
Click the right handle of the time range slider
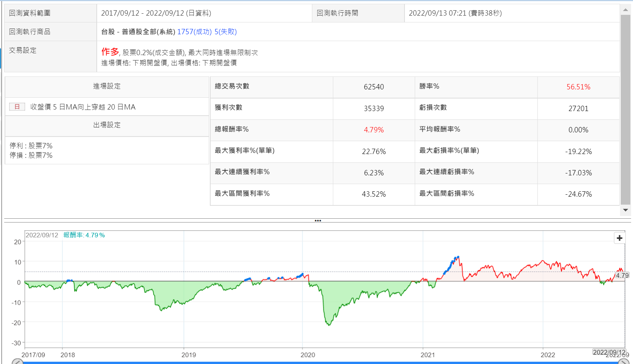[623, 362]
